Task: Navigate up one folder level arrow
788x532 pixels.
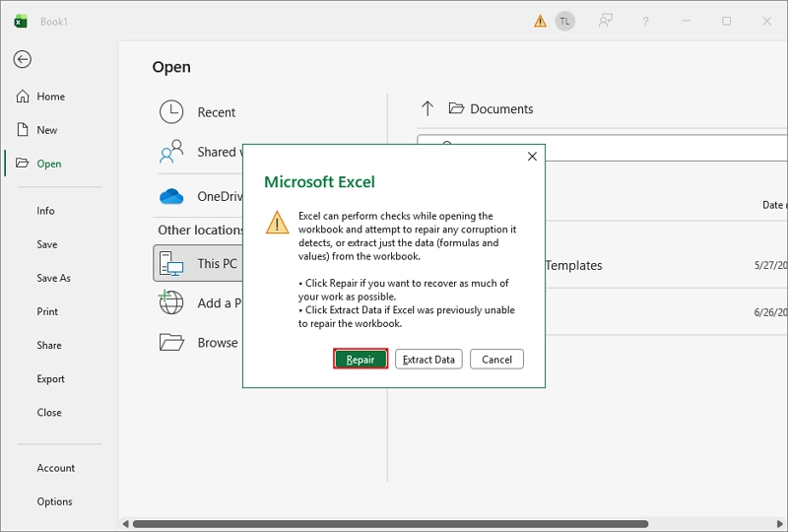Action: point(427,108)
